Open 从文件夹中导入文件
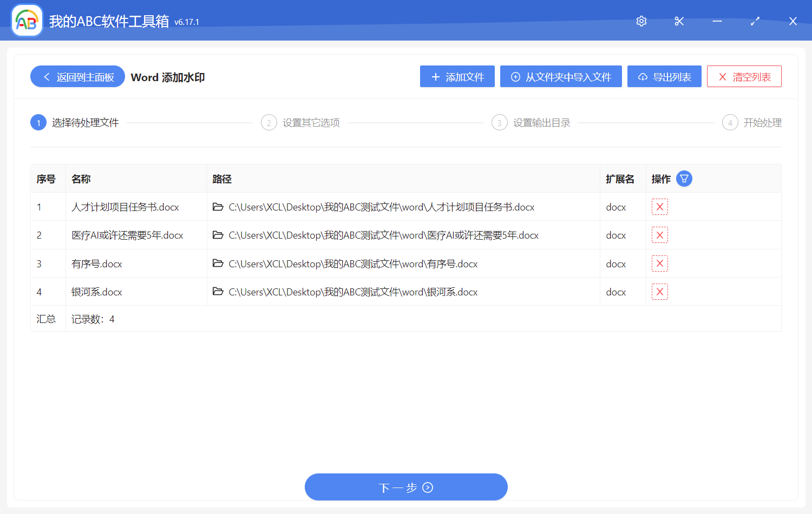812x514 pixels. pos(561,76)
